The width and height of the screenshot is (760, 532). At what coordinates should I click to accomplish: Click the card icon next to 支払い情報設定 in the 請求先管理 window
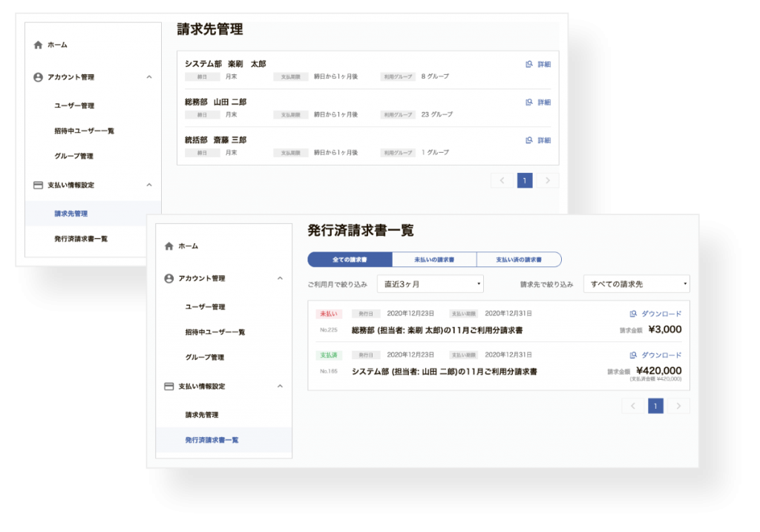[38, 185]
